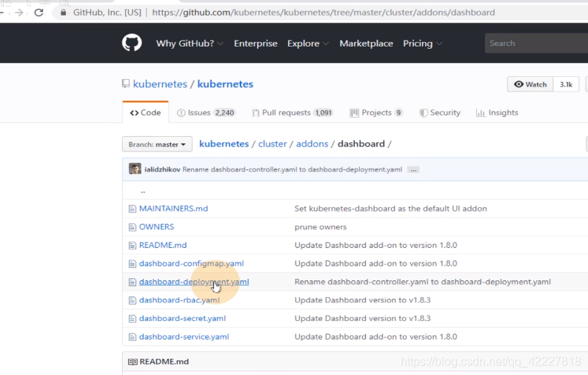Switch to the Issues tab
Viewport: 588px width, 375px height.
207,112
